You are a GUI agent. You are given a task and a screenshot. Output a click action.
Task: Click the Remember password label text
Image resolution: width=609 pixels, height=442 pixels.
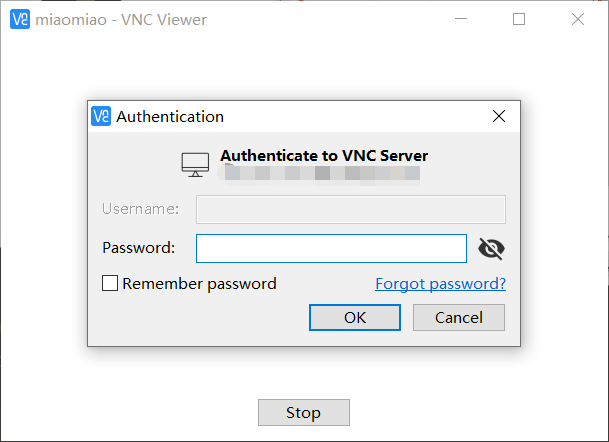coord(199,284)
